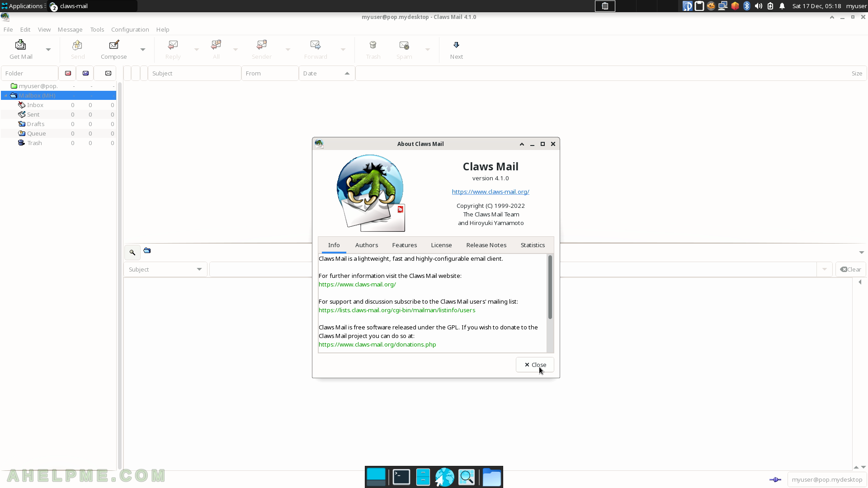Open the mailing list listinfo/users link
Viewport: 868px width, 488px height.
pyautogui.click(x=397, y=310)
